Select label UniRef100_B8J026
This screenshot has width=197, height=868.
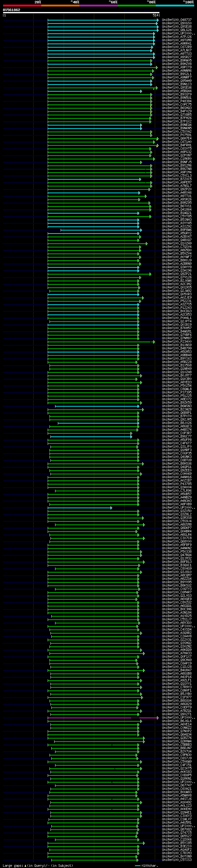click(177, 423)
